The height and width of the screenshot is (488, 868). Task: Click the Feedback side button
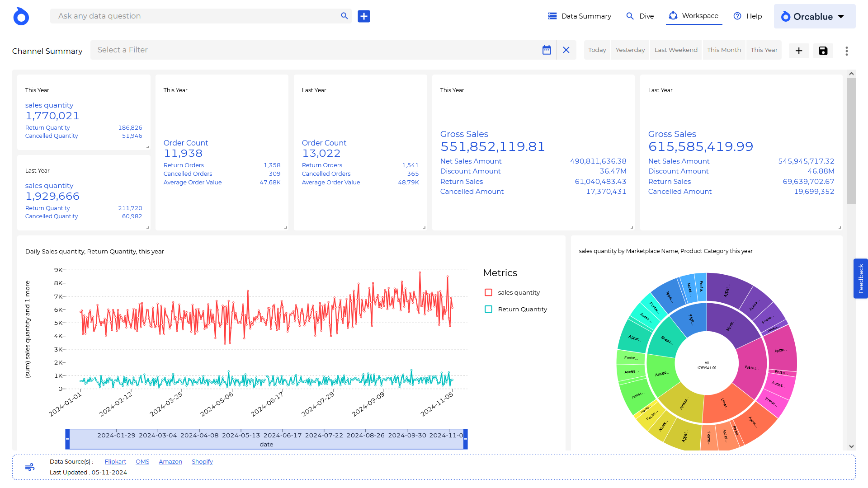coord(860,279)
